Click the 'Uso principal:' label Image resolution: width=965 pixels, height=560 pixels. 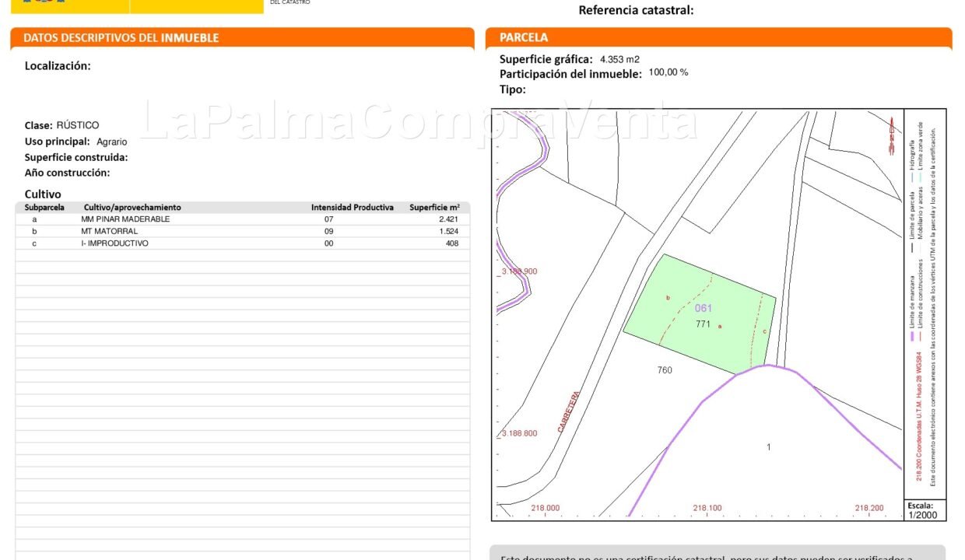pos(58,142)
